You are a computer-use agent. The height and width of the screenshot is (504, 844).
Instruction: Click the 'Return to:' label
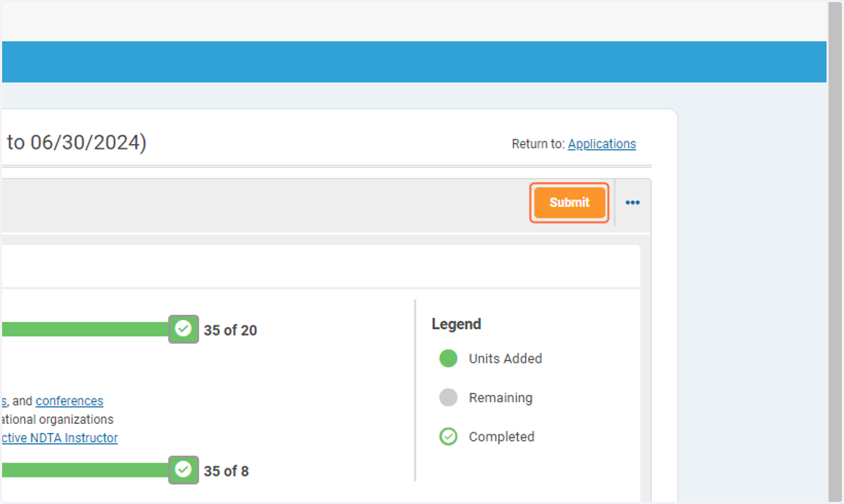[538, 144]
